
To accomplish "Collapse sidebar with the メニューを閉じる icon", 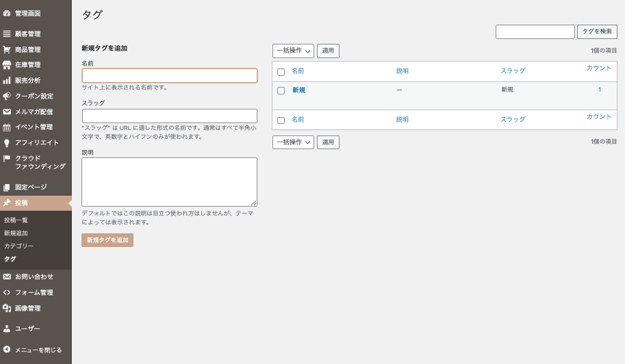I will click(7, 350).
